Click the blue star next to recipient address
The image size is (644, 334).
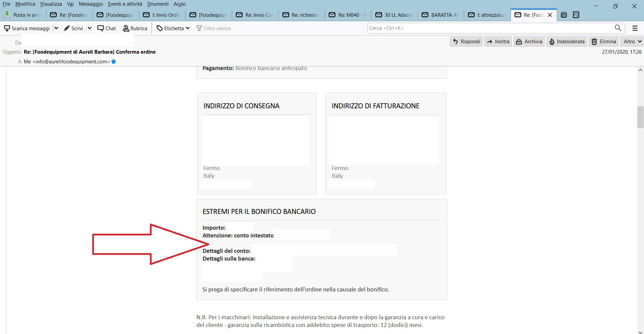tap(114, 61)
